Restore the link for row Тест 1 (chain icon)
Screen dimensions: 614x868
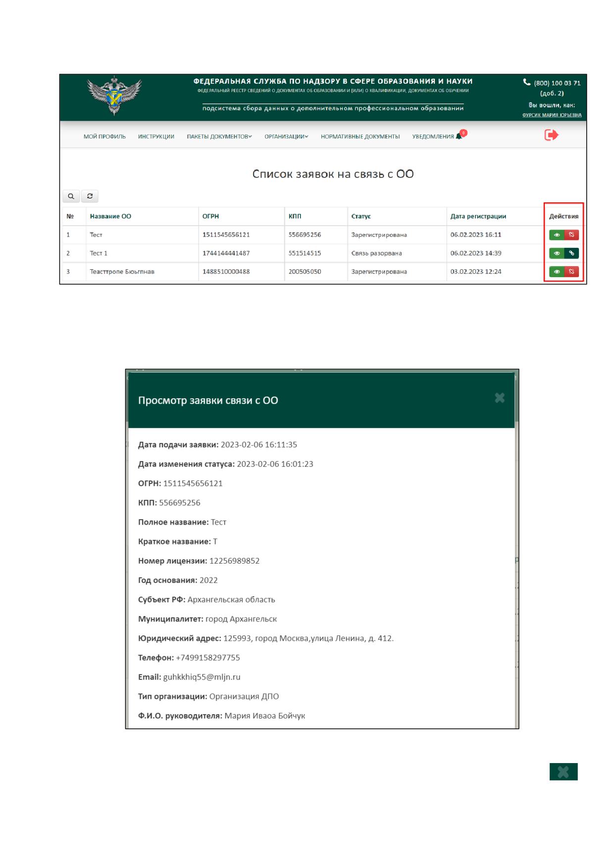(571, 253)
